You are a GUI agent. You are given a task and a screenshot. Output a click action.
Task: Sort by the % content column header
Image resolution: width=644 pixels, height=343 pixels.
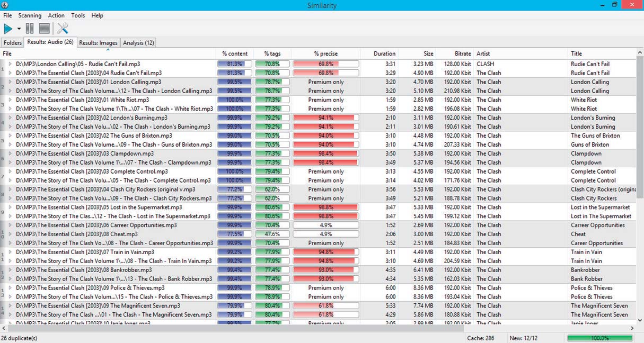(x=235, y=53)
